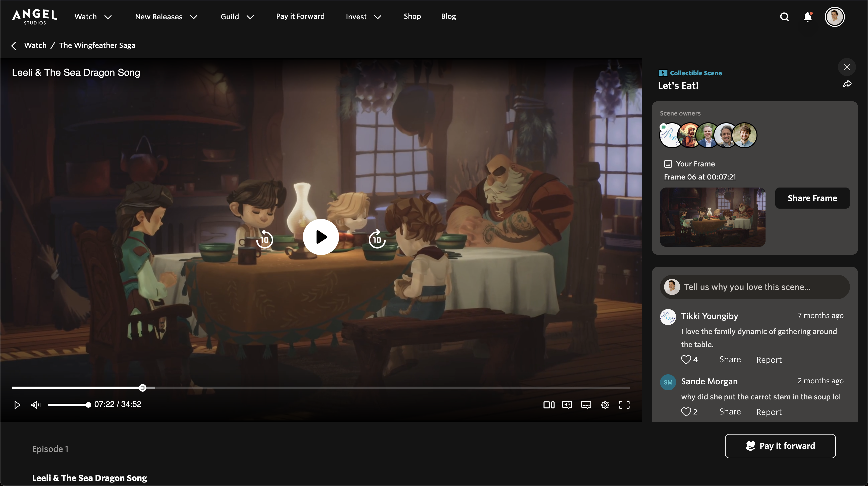The image size is (868, 486).
Task: Report Tikki Youngiby's comment
Action: pyautogui.click(x=769, y=360)
